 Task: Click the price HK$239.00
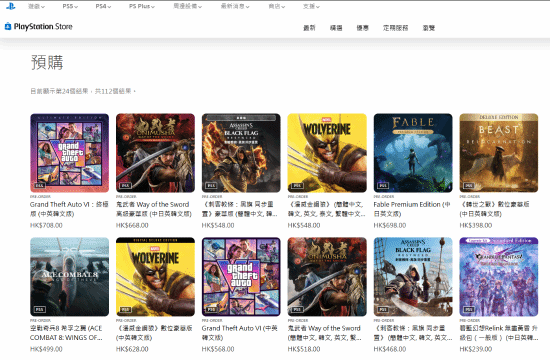[x=476, y=349]
